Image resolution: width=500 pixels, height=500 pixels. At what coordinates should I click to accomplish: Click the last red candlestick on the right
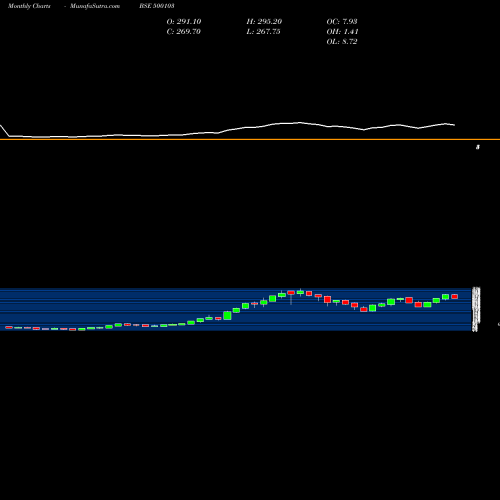point(455,296)
